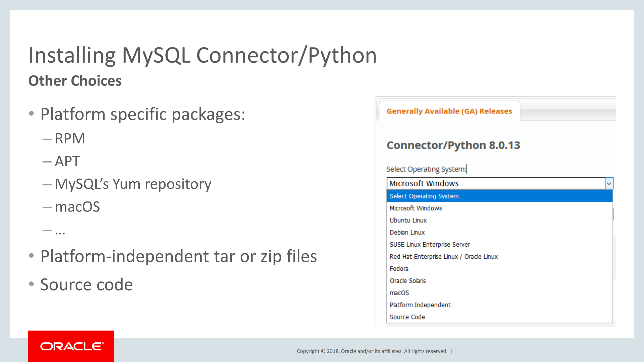The width and height of the screenshot is (644, 362).
Task: Click the MySQL's Yum repository bullet
Action: coord(133,184)
